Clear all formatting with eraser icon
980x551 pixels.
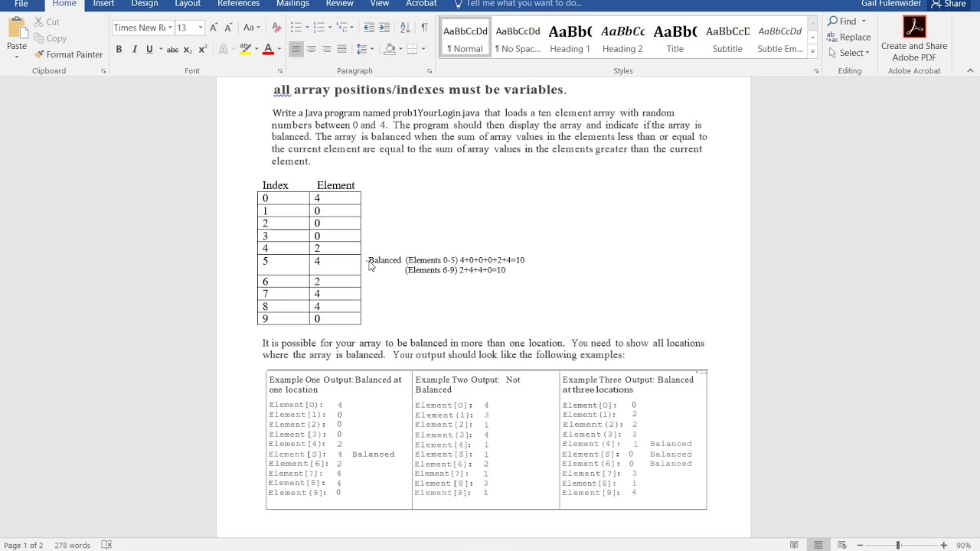[276, 28]
